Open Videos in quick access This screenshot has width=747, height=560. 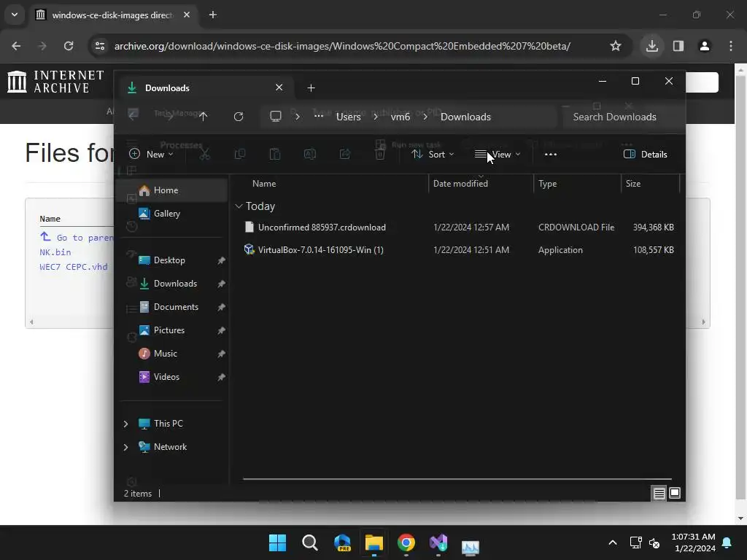point(172,377)
